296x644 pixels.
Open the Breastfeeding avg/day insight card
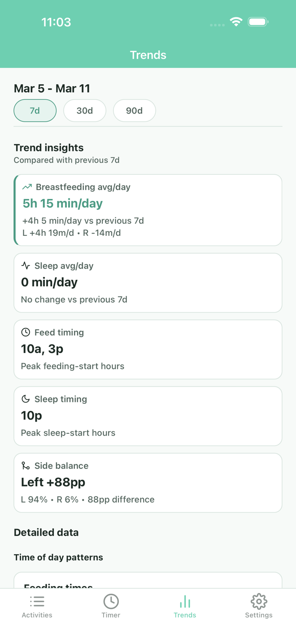(x=148, y=210)
